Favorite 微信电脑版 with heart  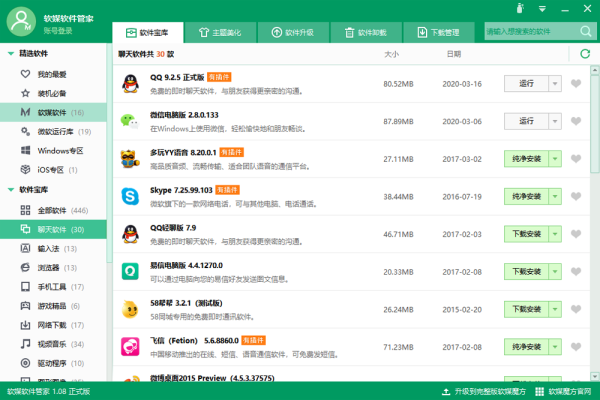pyautogui.click(x=576, y=121)
